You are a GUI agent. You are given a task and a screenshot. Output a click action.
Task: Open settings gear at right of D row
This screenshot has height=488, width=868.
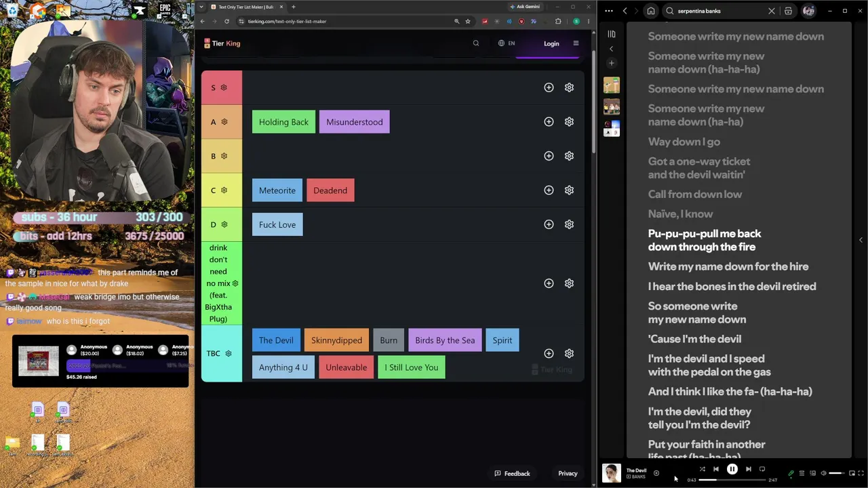click(x=569, y=224)
